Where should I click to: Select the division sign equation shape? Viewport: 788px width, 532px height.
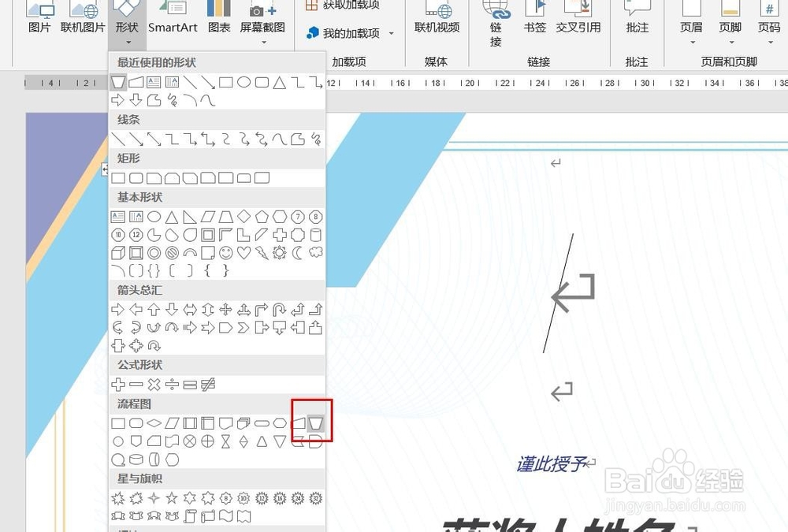click(172, 385)
